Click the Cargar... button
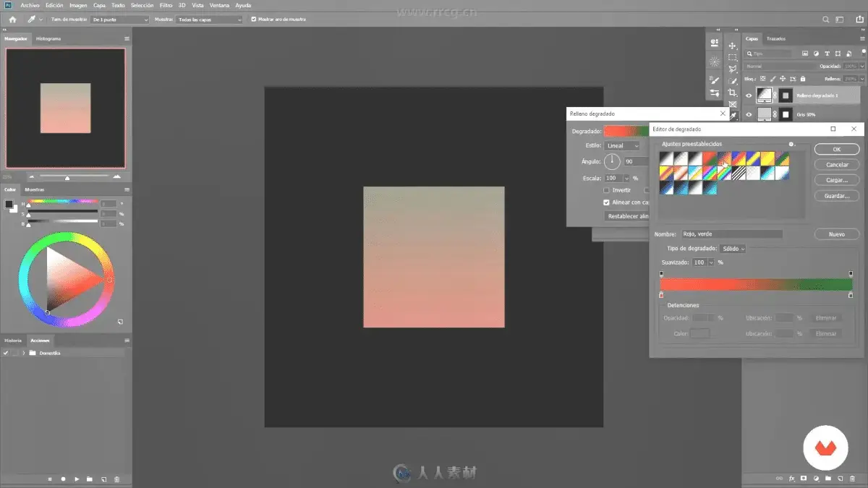The image size is (868, 488). tap(836, 179)
